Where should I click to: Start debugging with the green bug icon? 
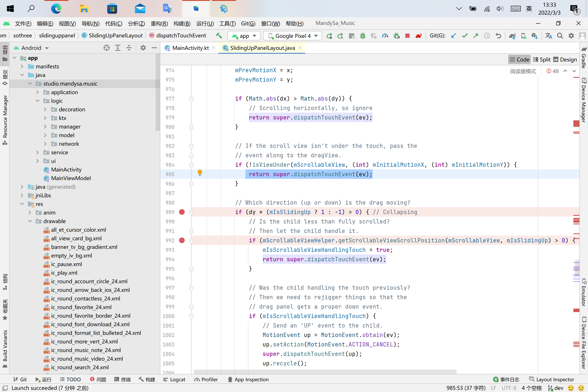point(363,36)
